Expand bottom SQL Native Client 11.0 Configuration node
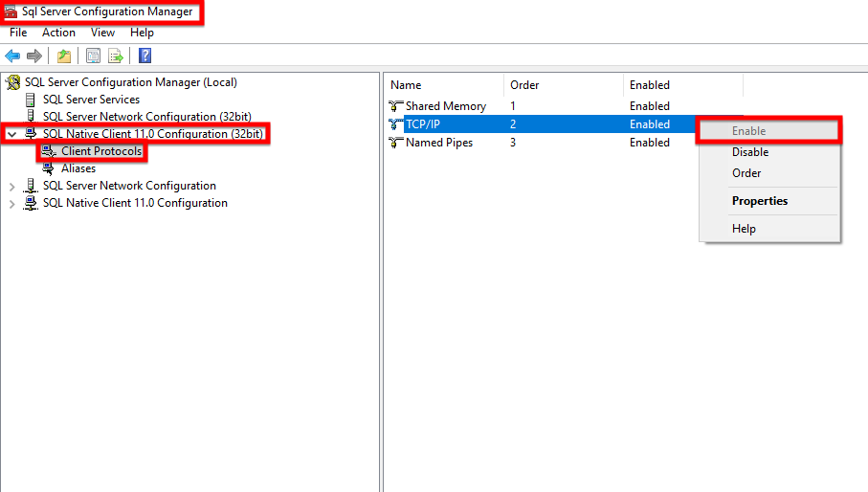The image size is (868, 492). tap(11, 203)
